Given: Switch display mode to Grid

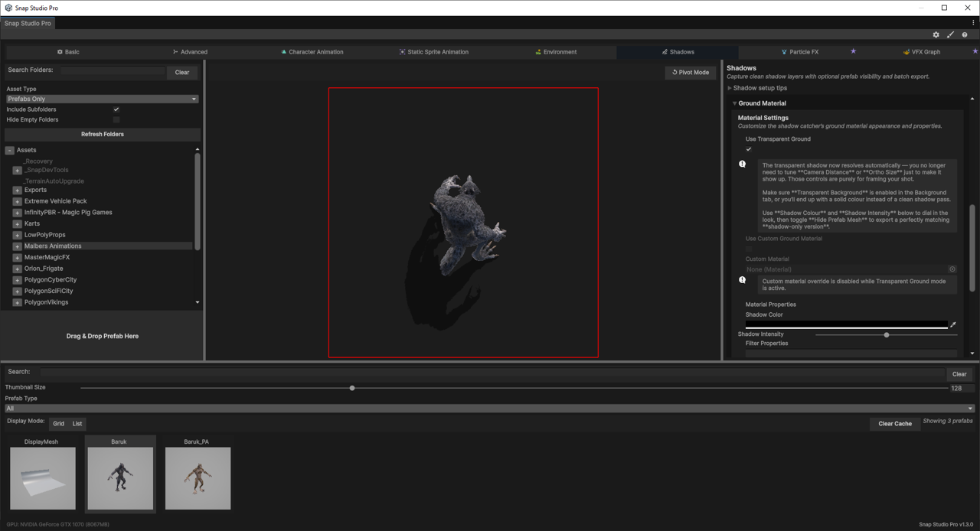Looking at the screenshot, I should pyautogui.click(x=59, y=423).
